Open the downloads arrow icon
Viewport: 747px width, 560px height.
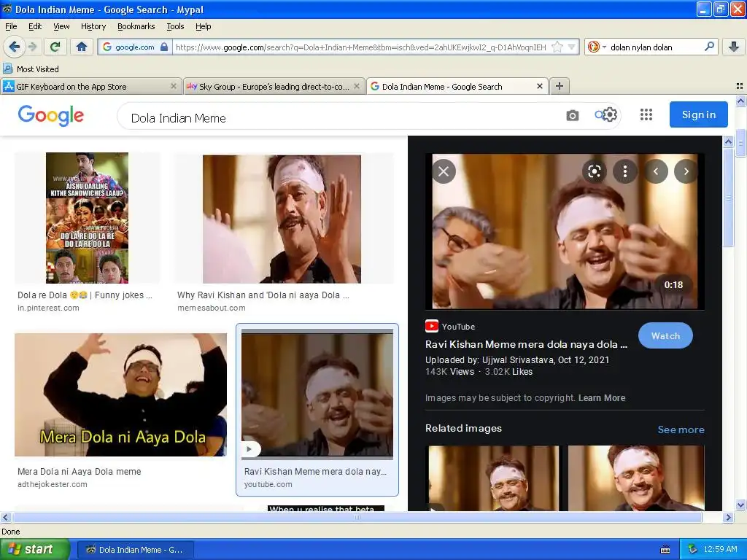click(734, 47)
